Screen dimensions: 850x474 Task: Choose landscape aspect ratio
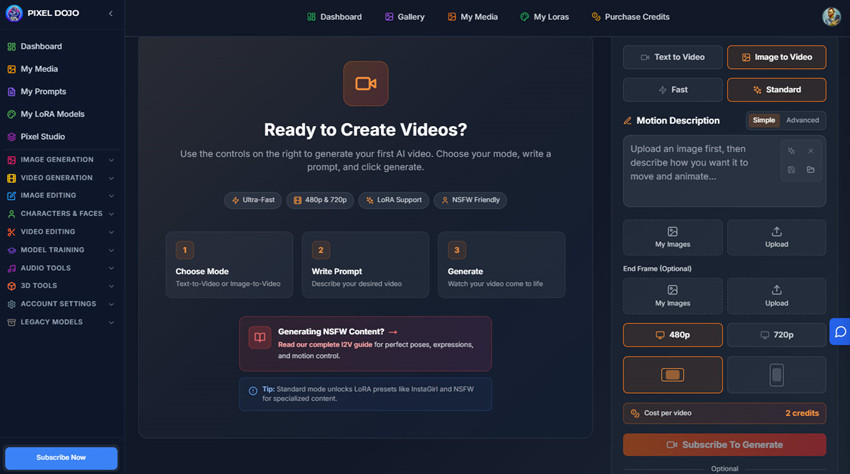coord(672,375)
